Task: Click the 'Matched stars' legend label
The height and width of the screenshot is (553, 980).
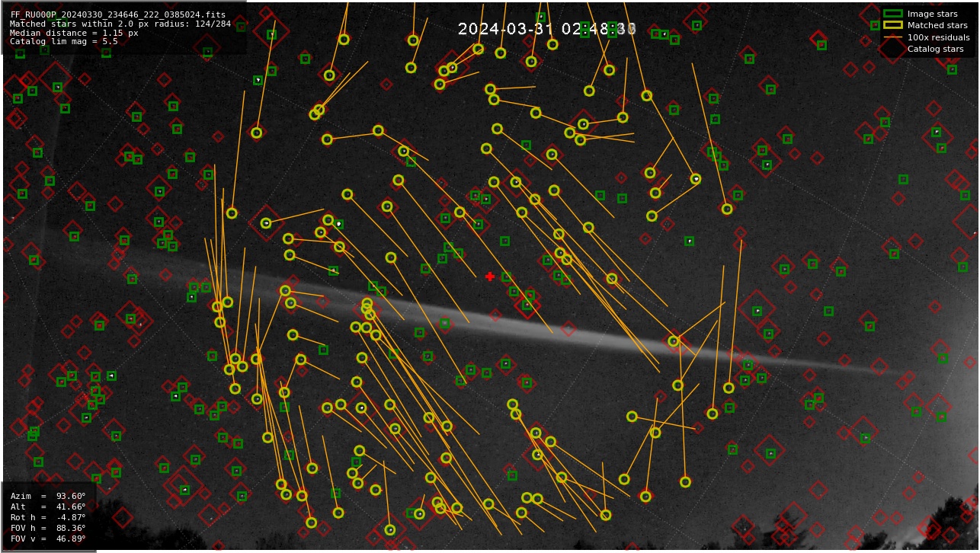Action: pyautogui.click(x=937, y=25)
